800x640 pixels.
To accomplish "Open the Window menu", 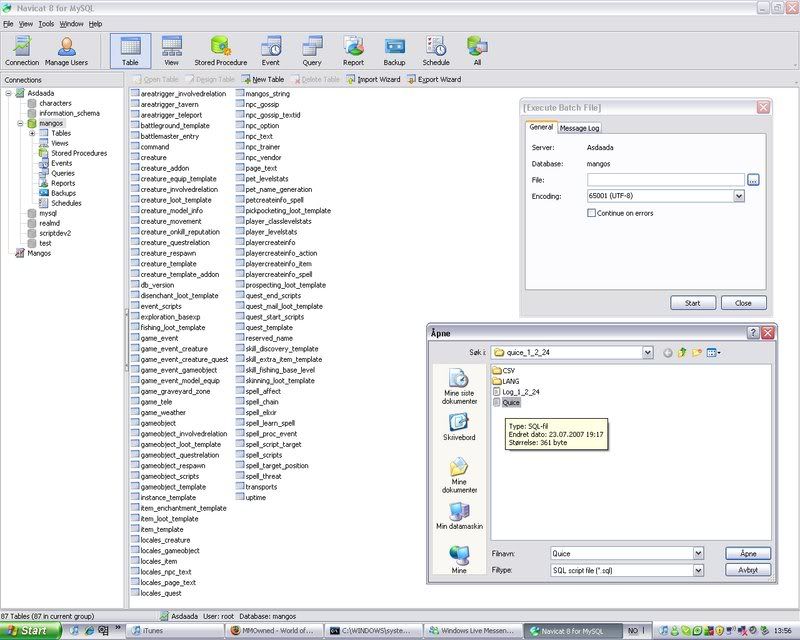I will [x=71, y=24].
